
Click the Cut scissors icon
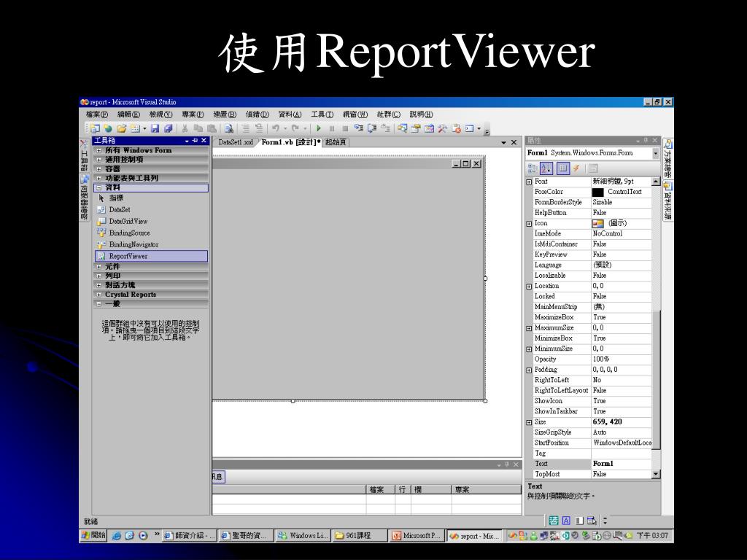(x=185, y=128)
